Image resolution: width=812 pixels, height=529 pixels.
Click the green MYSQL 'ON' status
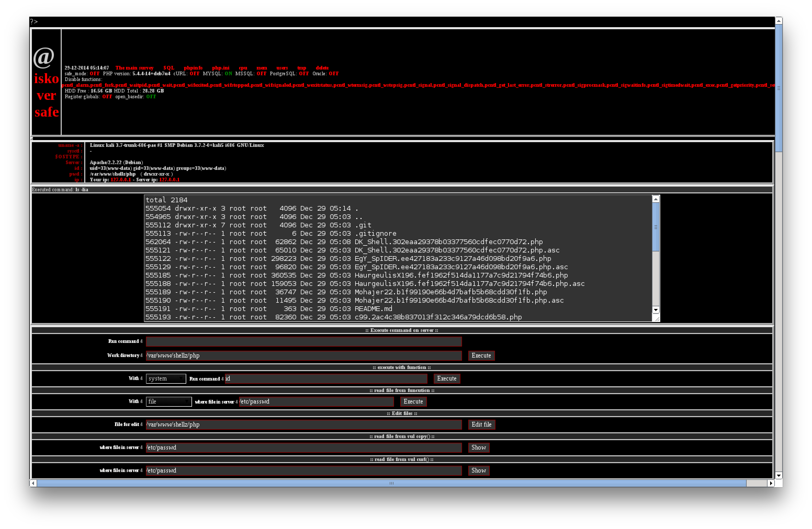[228, 74]
